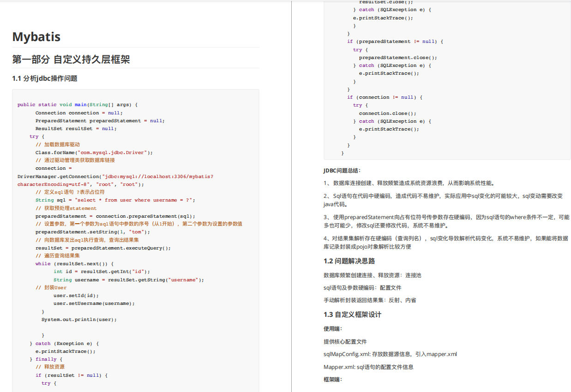This screenshot has width=571, height=392.
Task: Click the 'String sql = select * from user' line
Action: click(115, 200)
